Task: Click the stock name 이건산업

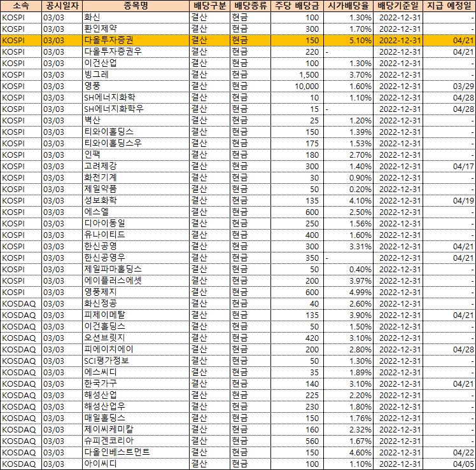Action: 101,63
